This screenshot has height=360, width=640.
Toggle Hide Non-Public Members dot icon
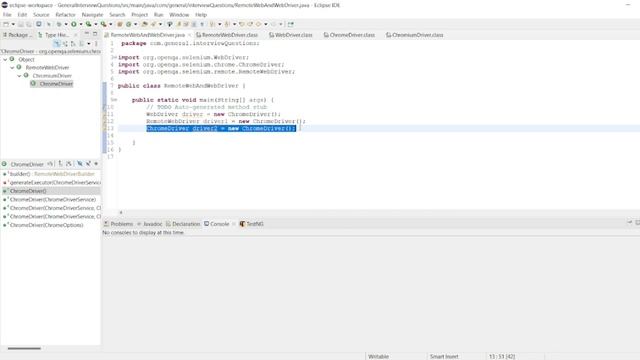pyautogui.click(x=96, y=164)
